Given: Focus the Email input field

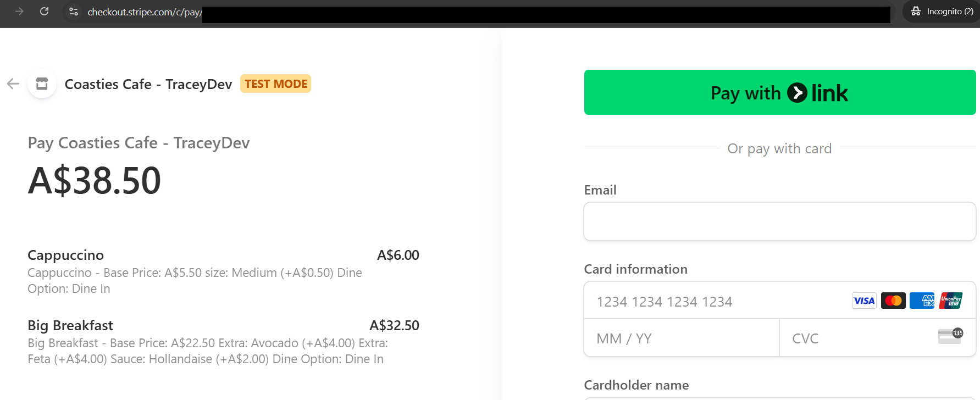Looking at the screenshot, I should [x=779, y=221].
